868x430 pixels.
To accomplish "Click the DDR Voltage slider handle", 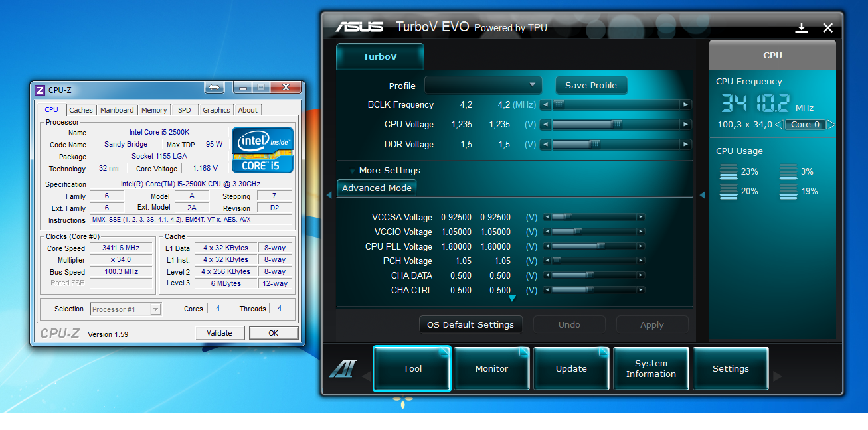I will click(595, 144).
